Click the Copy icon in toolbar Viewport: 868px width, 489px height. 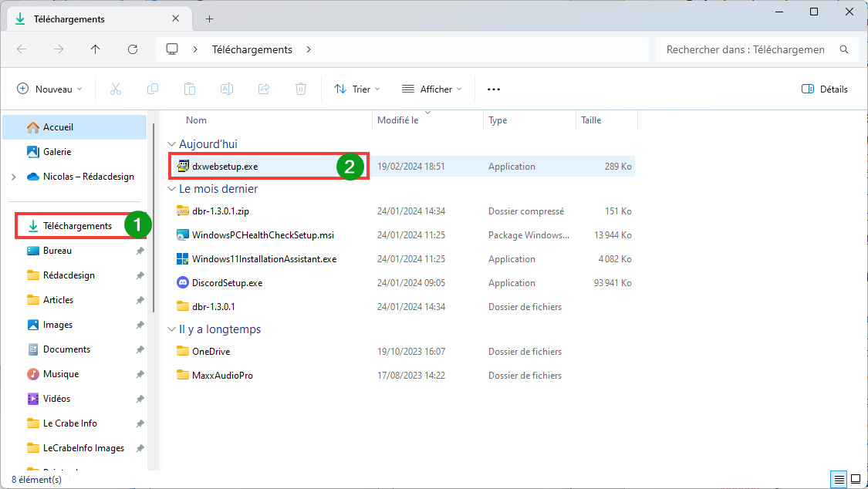[x=152, y=89]
